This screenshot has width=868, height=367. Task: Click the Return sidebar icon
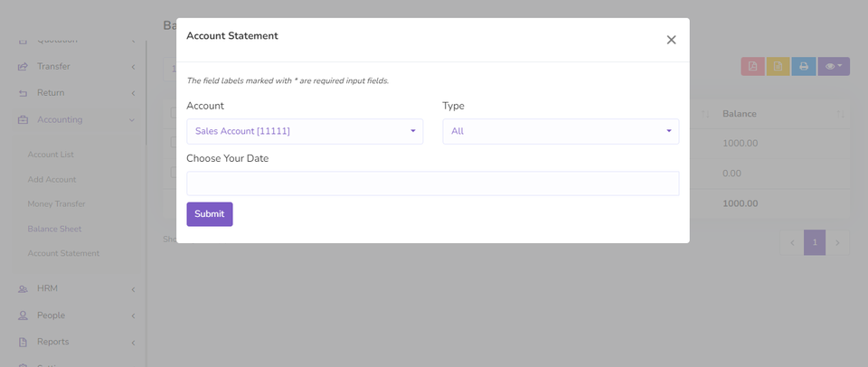23,93
